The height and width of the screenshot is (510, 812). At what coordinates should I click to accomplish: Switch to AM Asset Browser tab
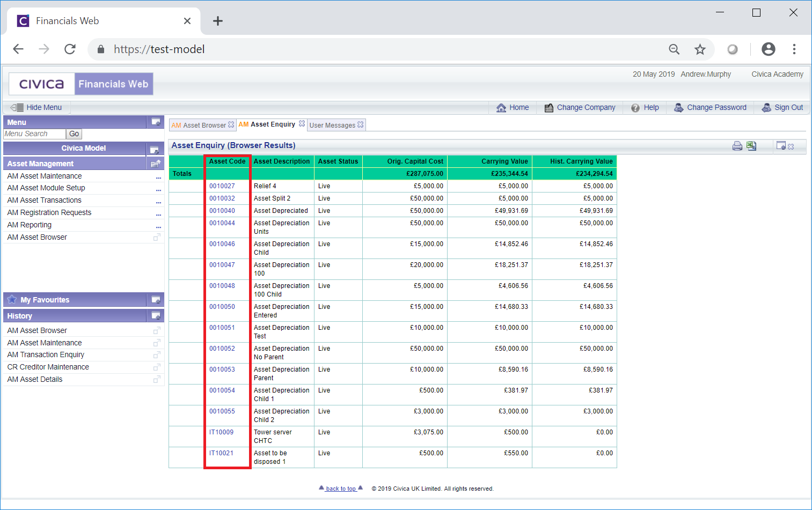point(199,125)
